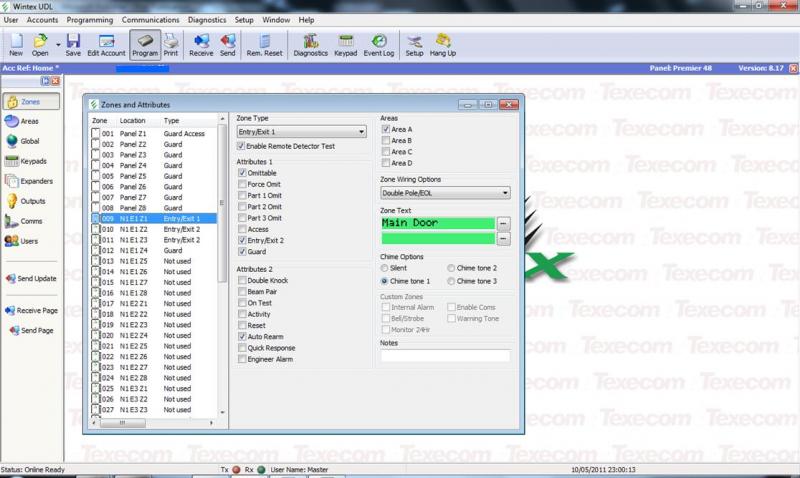
Task: Select the Silent chime option
Action: (386, 269)
